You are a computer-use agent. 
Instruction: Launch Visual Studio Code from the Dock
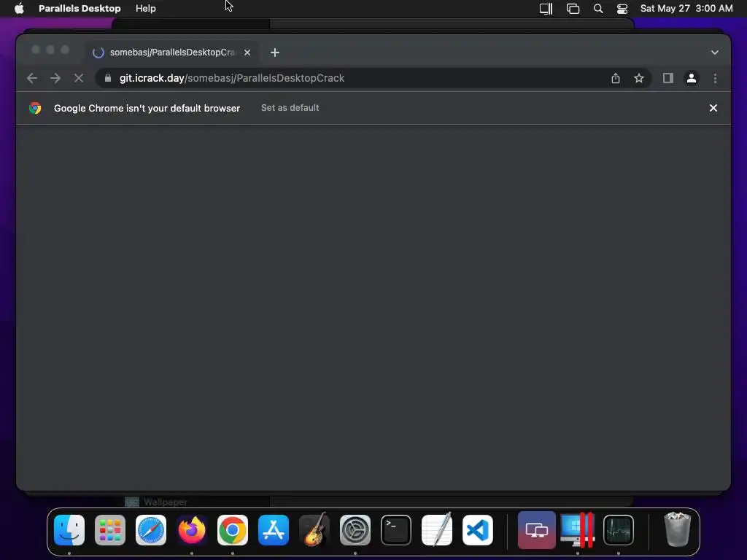click(x=478, y=530)
